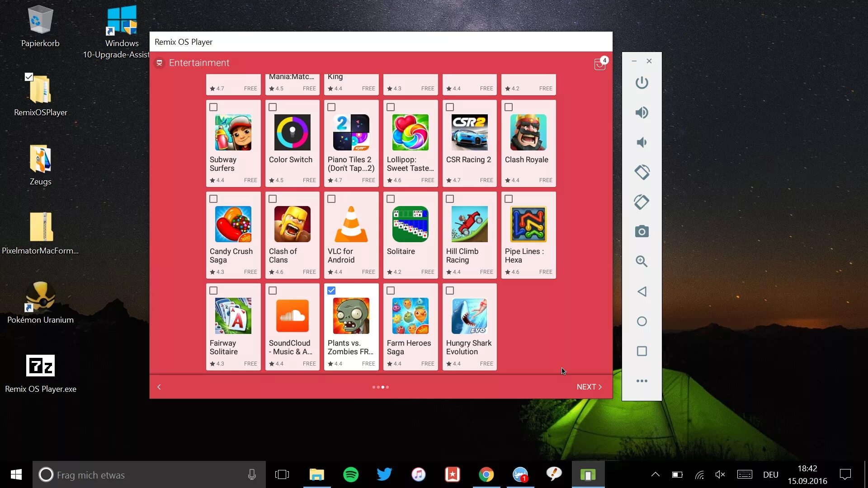Rotate the emulator screen right (lower rotate icon)
Screen dimensions: 868x488
point(642,202)
